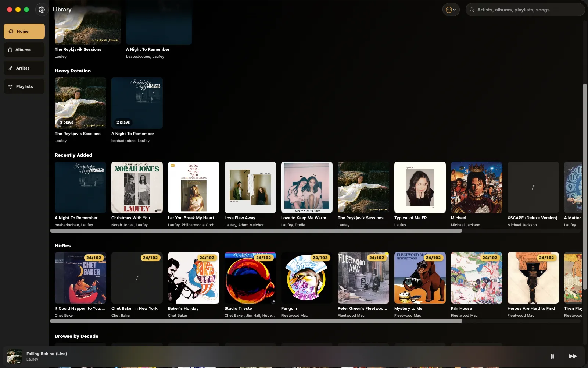
Task: Click the Recently Added section heading
Action: coord(73,155)
